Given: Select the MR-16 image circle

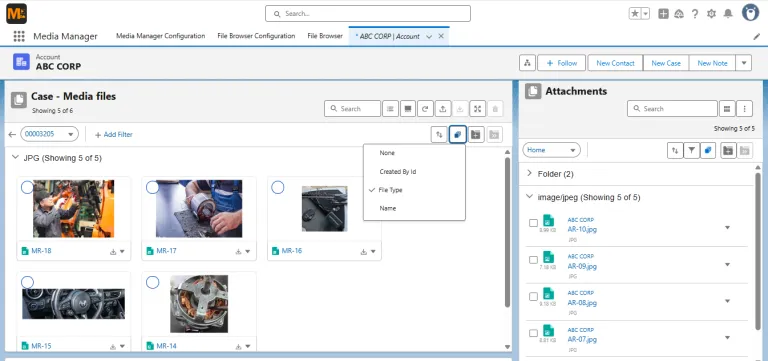Looking at the screenshot, I should (278, 187).
